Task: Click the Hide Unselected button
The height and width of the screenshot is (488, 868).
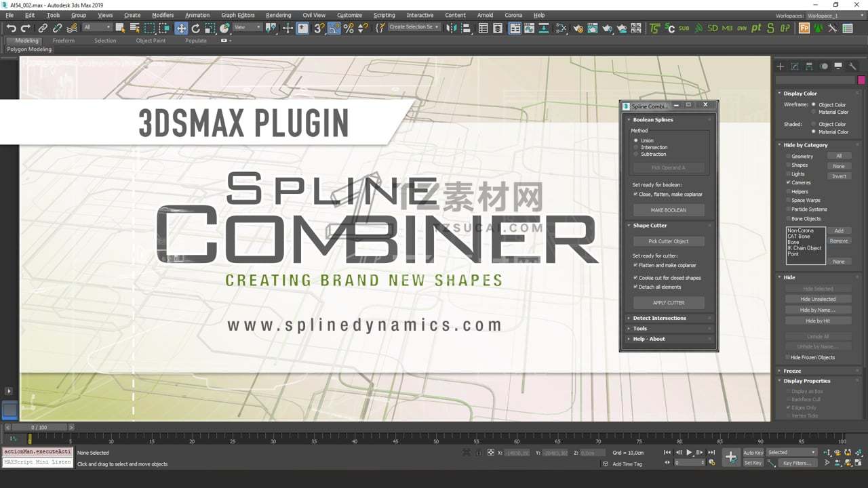Action: [x=818, y=300]
